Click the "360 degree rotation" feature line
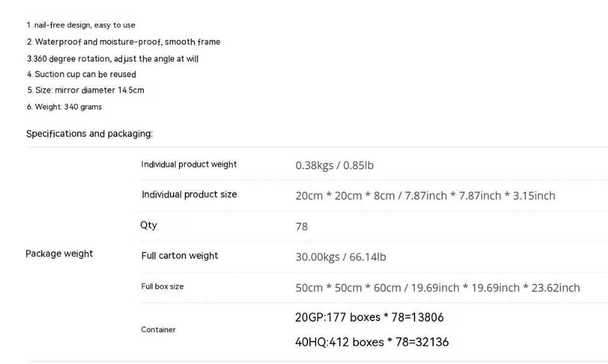The height and width of the screenshot is (364, 608). click(113, 59)
